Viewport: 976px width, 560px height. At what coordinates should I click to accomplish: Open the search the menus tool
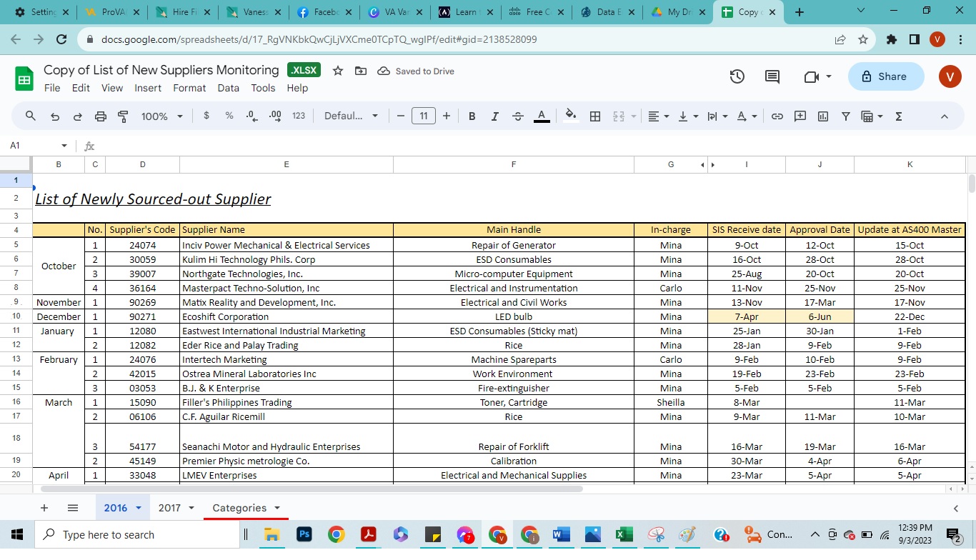pos(30,116)
